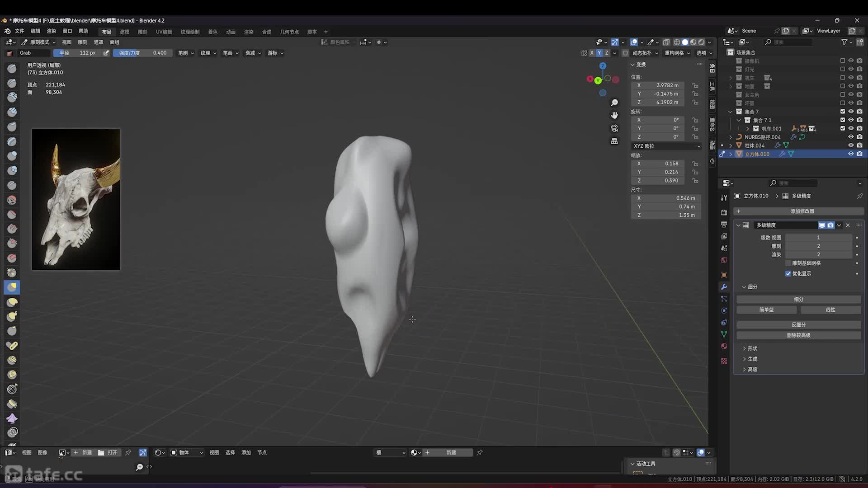This screenshot has width=868, height=488.
Task: Toggle radius pressure sensitivity pen icon
Action: (106, 53)
